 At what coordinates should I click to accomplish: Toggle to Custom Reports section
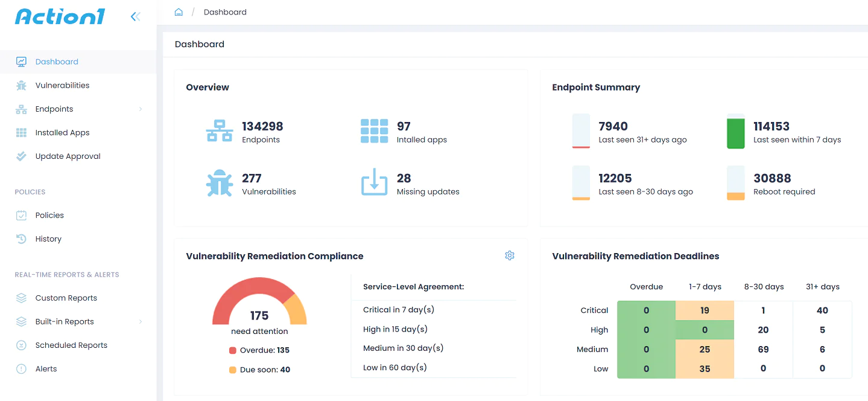pyautogui.click(x=67, y=298)
